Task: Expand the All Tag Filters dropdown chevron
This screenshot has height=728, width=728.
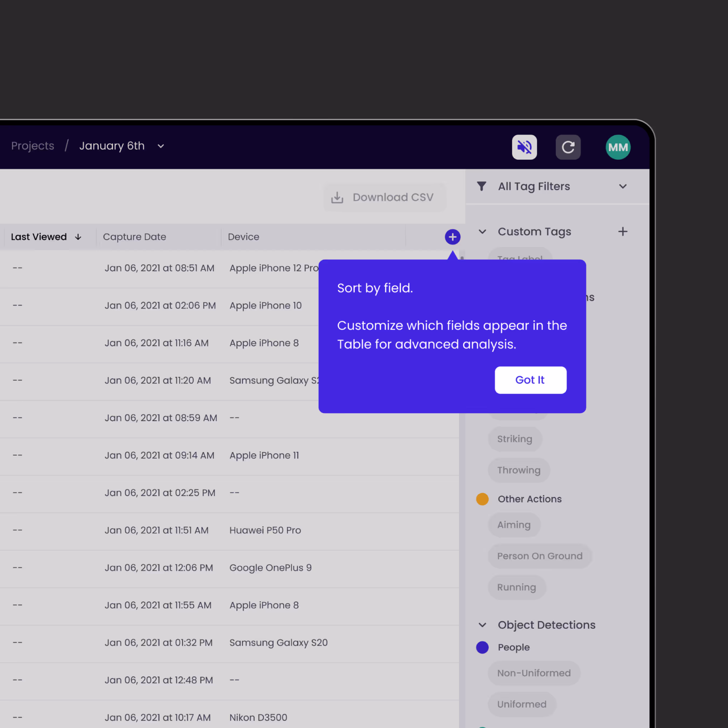Action: 623,186
